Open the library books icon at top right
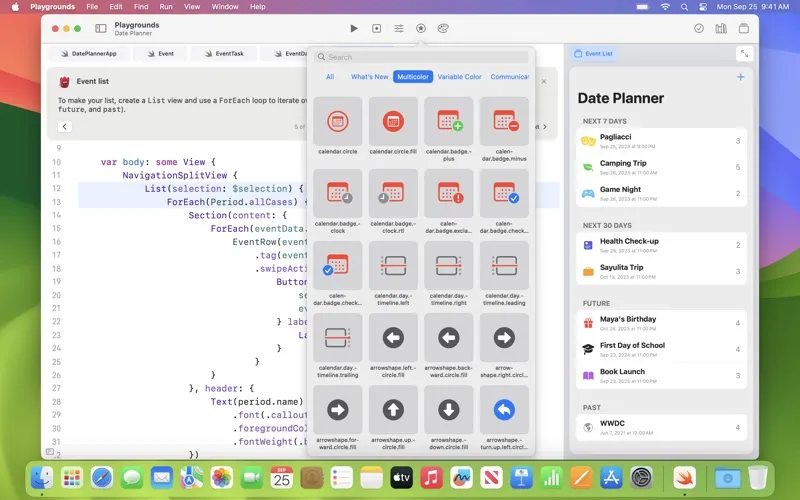Image resolution: width=800 pixels, height=500 pixels. coord(721,29)
